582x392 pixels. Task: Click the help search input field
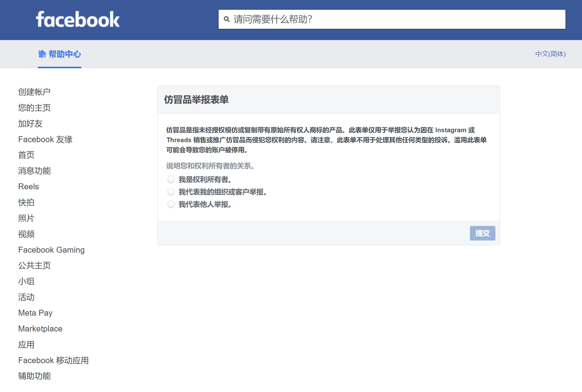click(341, 20)
